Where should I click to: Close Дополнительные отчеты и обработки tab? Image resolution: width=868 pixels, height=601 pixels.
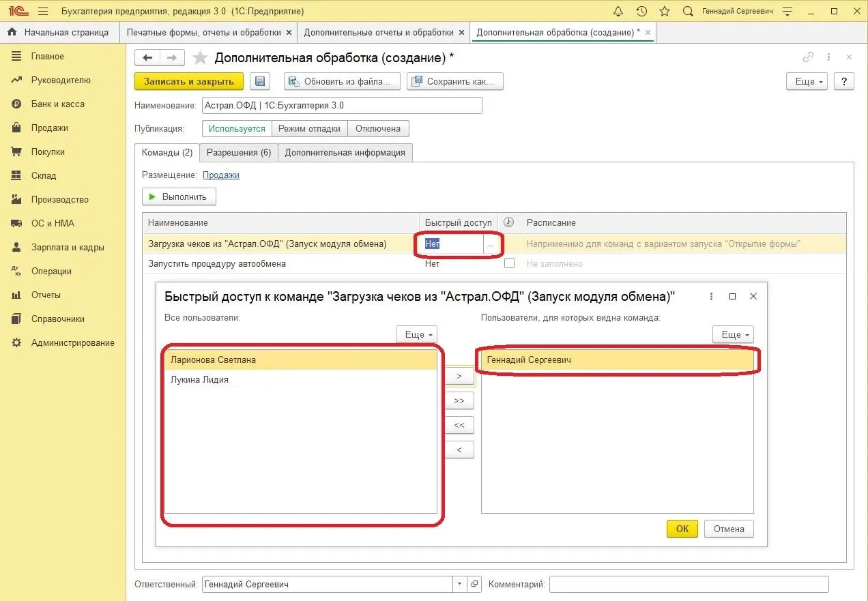(461, 32)
